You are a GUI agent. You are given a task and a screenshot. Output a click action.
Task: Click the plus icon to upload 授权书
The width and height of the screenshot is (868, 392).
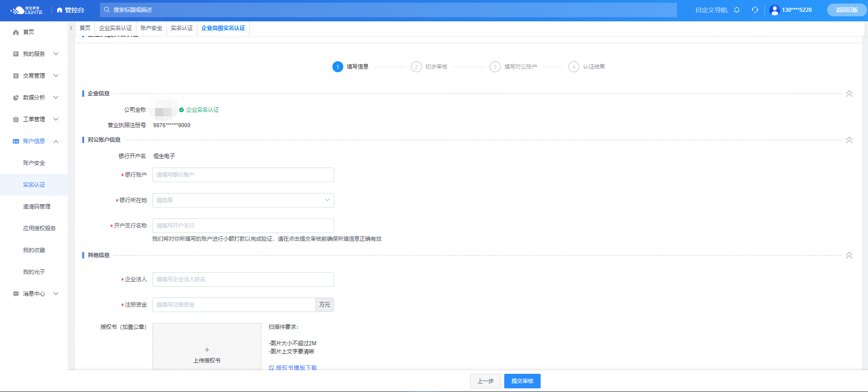tap(207, 350)
